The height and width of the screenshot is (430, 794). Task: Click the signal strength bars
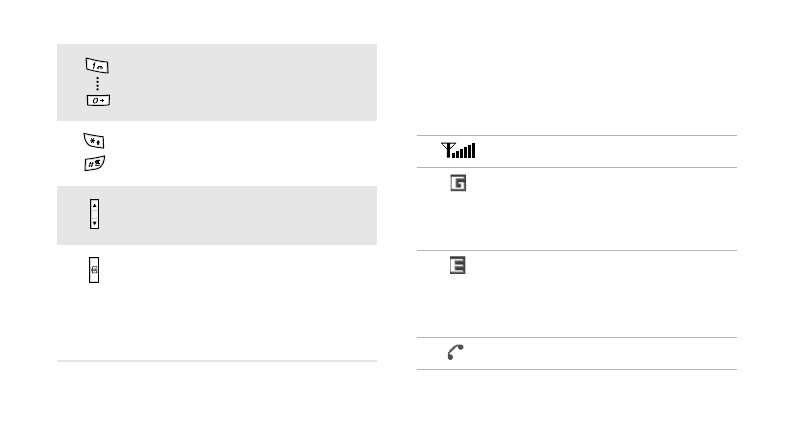tap(465, 151)
